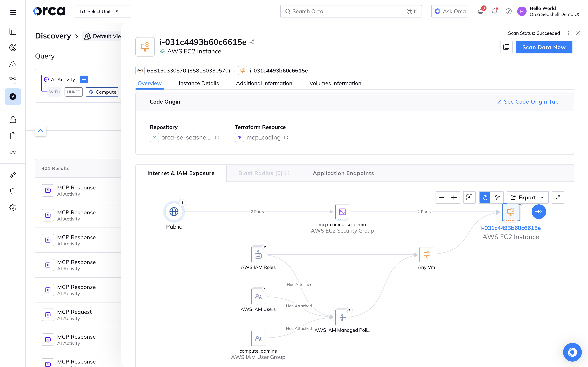
Task: Select the Alerts triangle icon in sidebar
Action: [x=13, y=64]
